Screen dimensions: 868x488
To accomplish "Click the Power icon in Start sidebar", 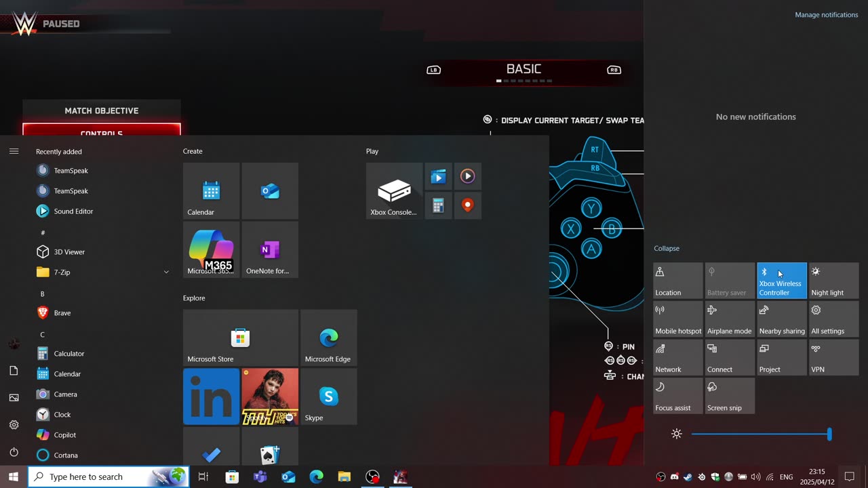I will [14, 452].
